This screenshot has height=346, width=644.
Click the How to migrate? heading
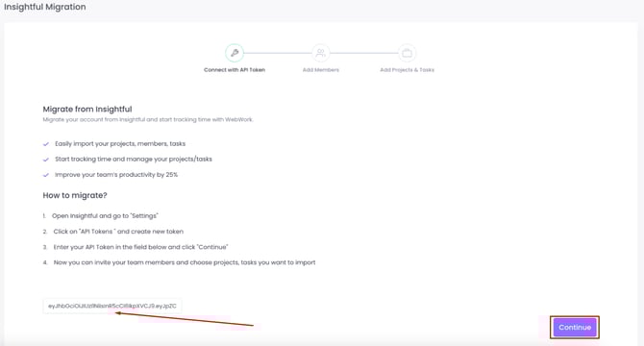[75, 195]
